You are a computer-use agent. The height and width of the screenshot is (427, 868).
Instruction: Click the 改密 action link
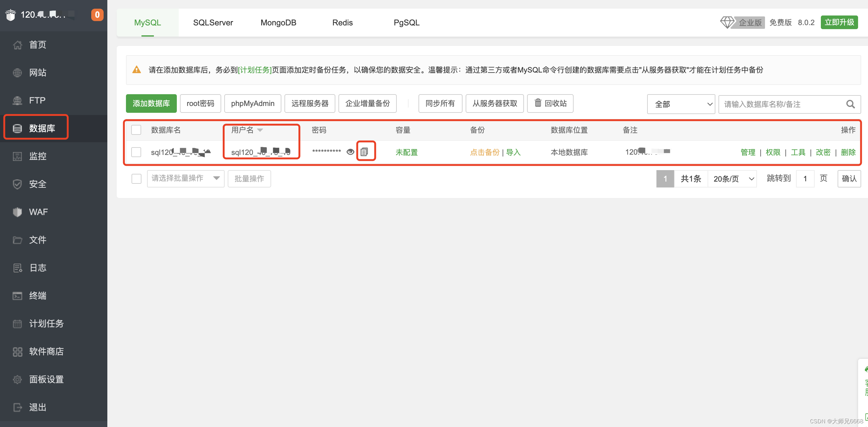(x=823, y=152)
